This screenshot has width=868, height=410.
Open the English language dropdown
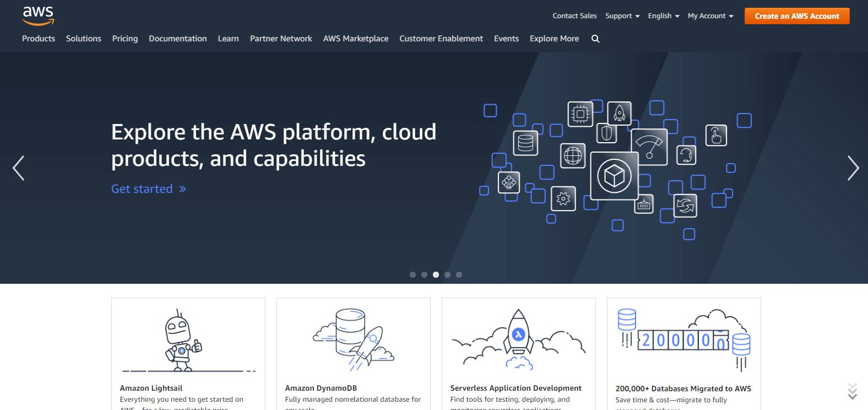click(664, 16)
